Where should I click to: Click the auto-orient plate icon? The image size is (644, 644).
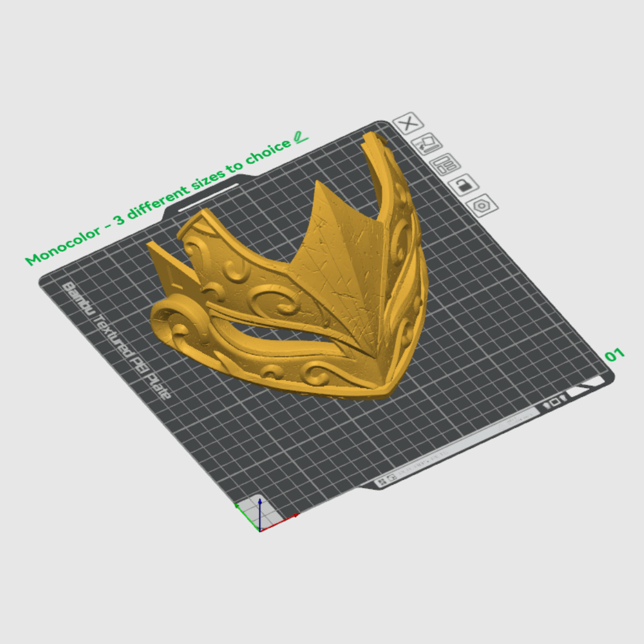[x=427, y=144]
